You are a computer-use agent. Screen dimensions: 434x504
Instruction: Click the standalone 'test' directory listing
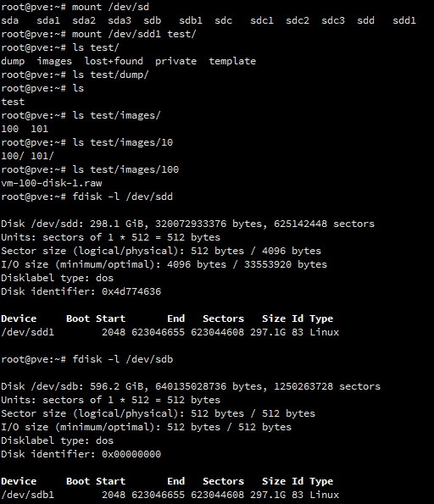tap(13, 102)
